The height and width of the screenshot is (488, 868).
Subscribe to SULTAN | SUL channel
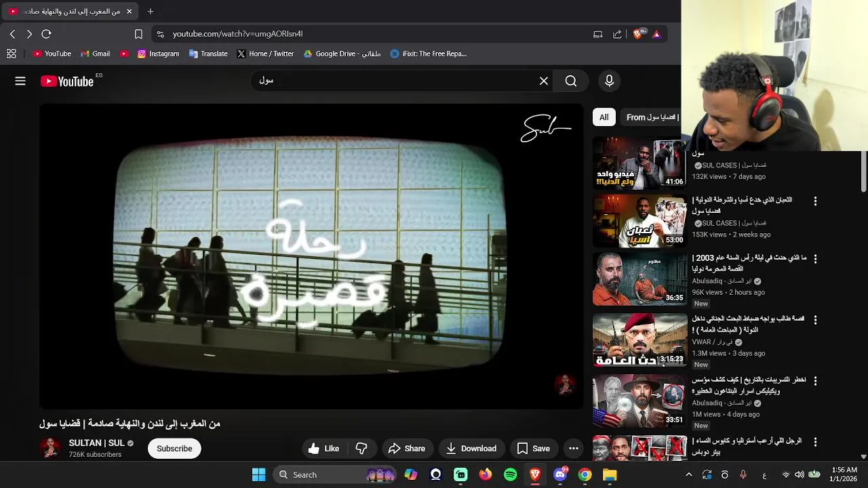(x=174, y=449)
